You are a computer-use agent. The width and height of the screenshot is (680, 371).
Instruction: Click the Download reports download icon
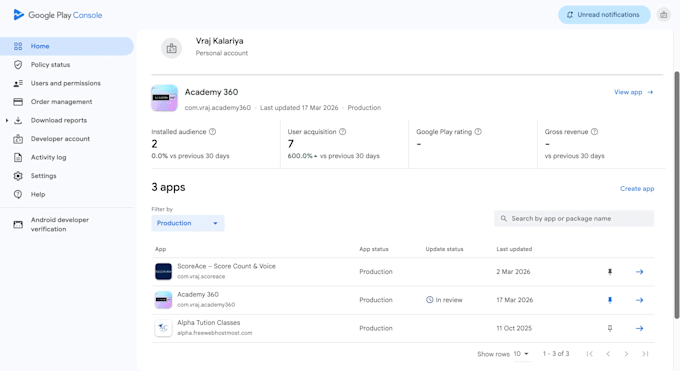[x=18, y=120]
